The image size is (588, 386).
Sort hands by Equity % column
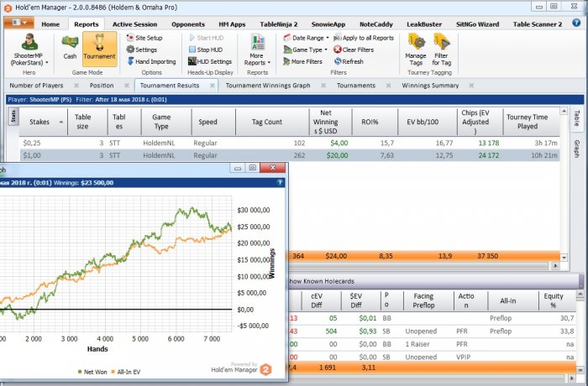click(557, 300)
